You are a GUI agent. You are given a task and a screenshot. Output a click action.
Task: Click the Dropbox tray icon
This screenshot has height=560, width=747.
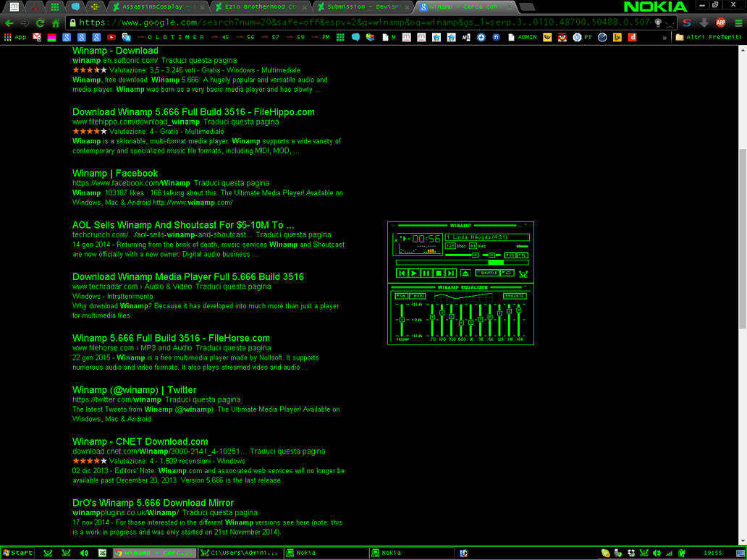(631, 553)
